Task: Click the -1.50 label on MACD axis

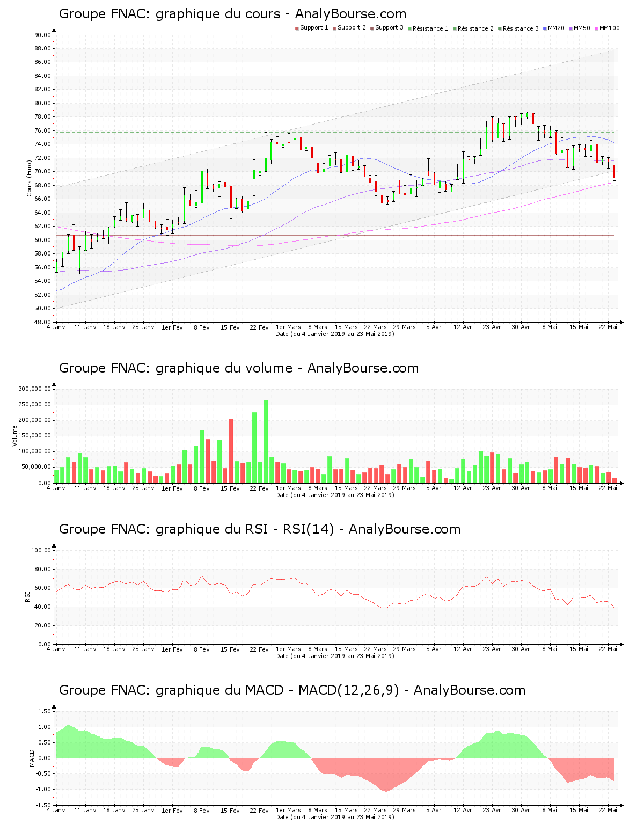Action: tap(44, 805)
